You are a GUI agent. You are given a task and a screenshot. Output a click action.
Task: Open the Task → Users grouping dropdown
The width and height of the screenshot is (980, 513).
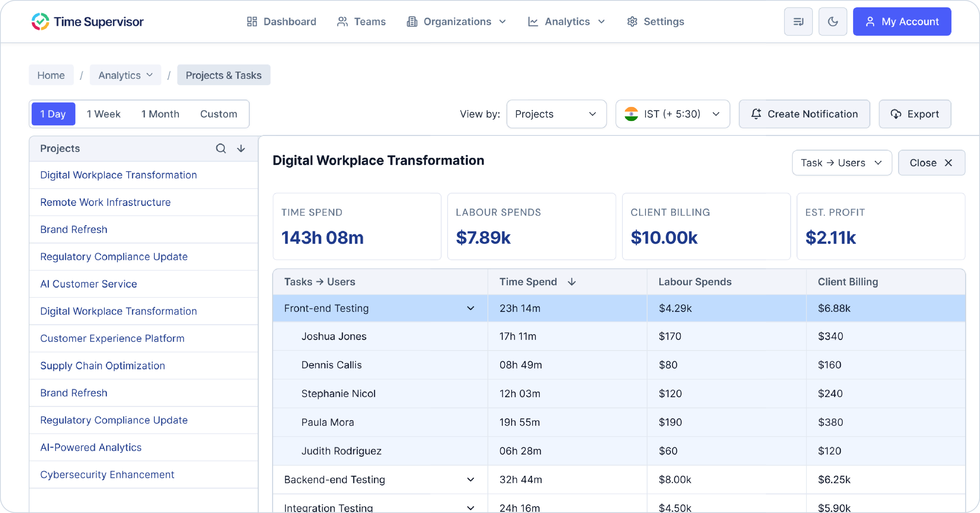pyautogui.click(x=842, y=163)
